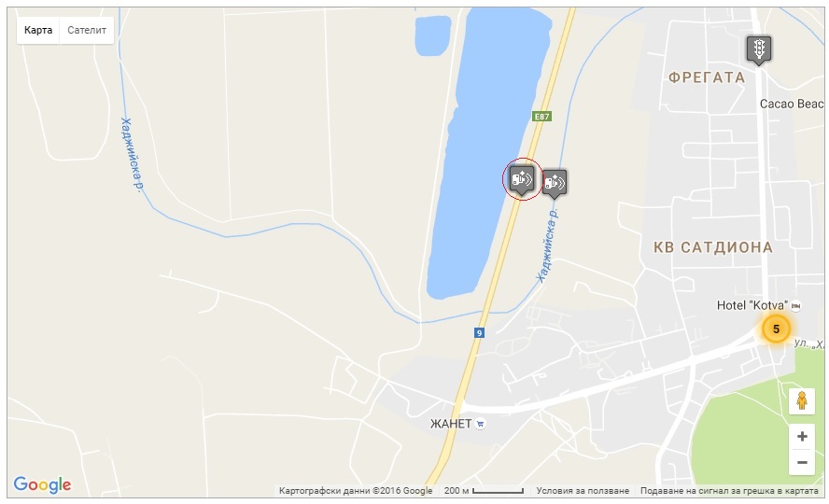This screenshot has height=504, width=829.
Task: Switch to the Сателит satellite view
Action: (87, 30)
